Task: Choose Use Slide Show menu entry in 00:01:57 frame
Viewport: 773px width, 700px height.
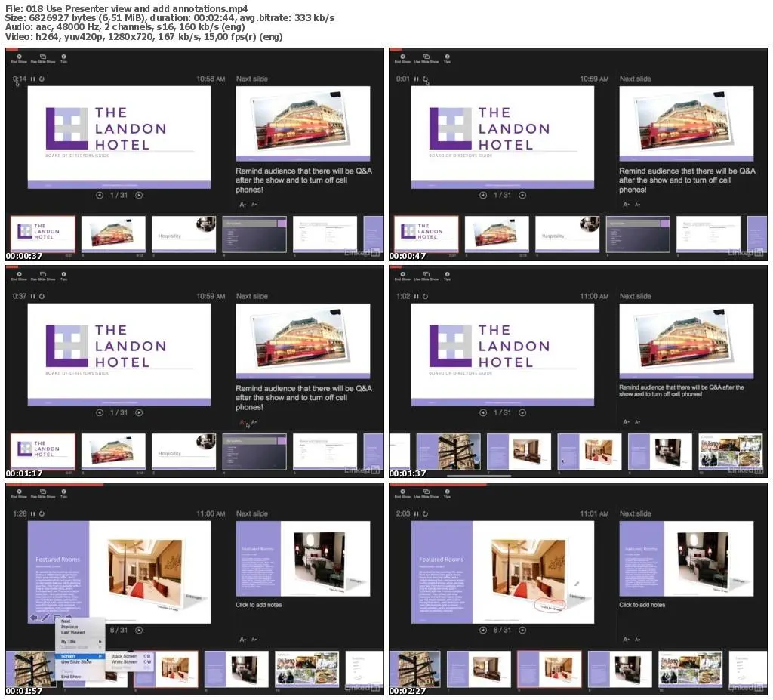Action: coord(80,662)
